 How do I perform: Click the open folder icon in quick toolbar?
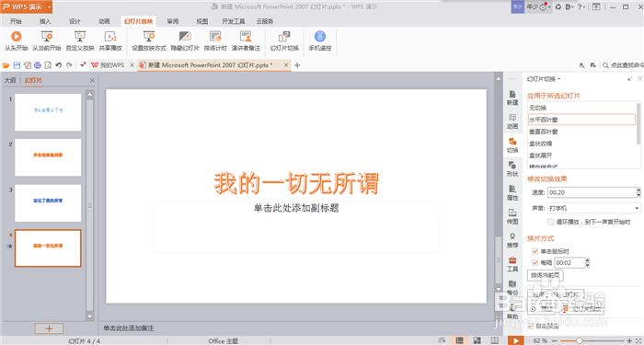click(x=6, y=65)
